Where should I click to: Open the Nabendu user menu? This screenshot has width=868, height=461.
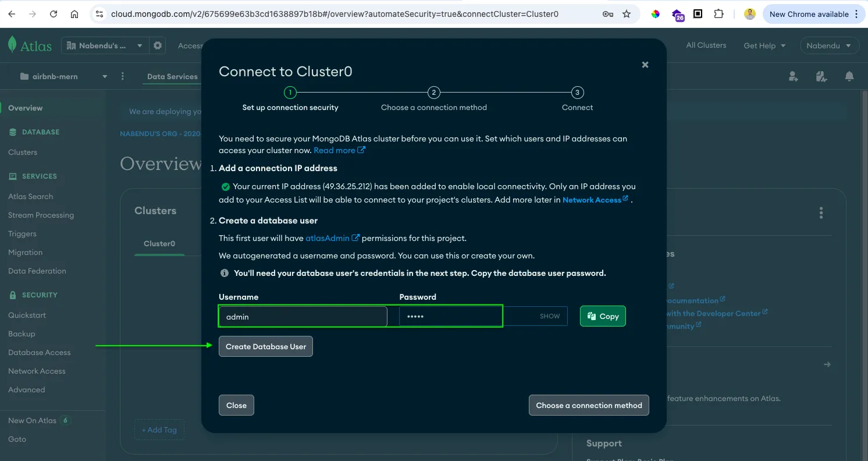point(830,45)
